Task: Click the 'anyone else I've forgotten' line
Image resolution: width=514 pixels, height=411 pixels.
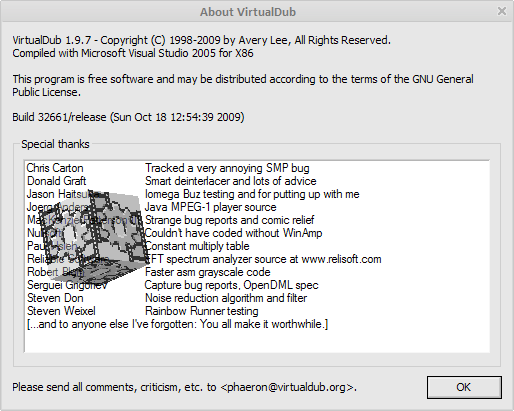Action: 177,324
